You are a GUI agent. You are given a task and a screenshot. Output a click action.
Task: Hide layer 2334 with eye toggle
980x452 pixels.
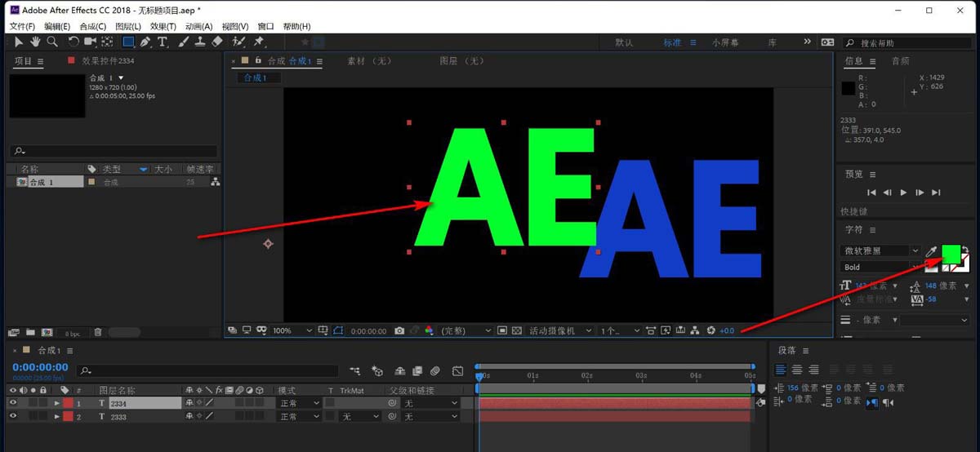click(x=12, y=403)
